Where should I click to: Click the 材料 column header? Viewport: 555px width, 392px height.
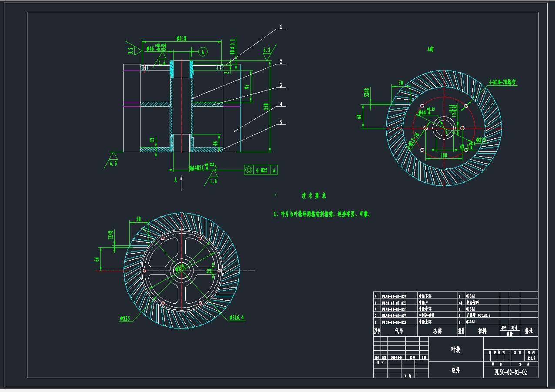tap(482, 331)
